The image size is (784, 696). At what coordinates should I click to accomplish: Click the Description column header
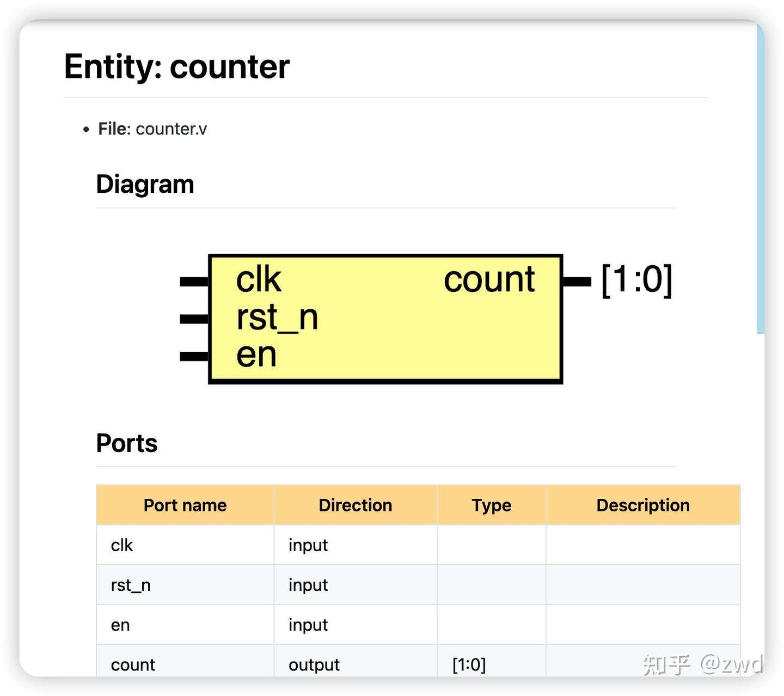pyautogui.click(x=643, y=505)
